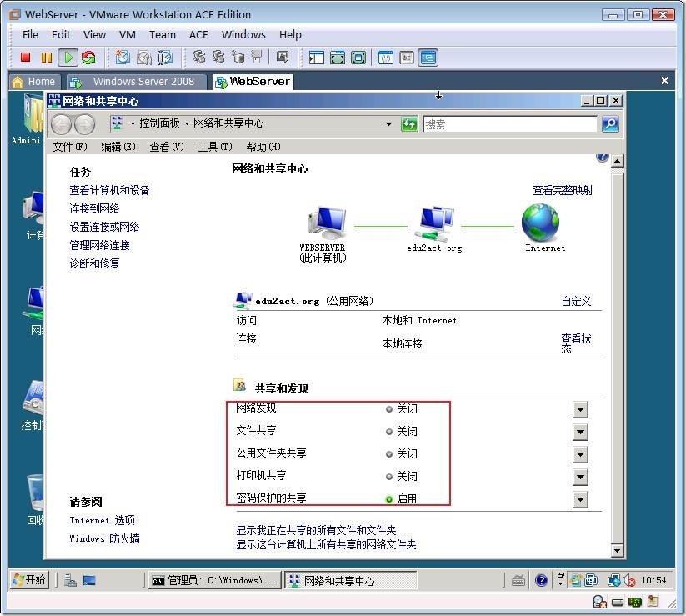Click the WEBSERVER computer icon in the network map
The image size is (686, 616).
click(327, 223)
